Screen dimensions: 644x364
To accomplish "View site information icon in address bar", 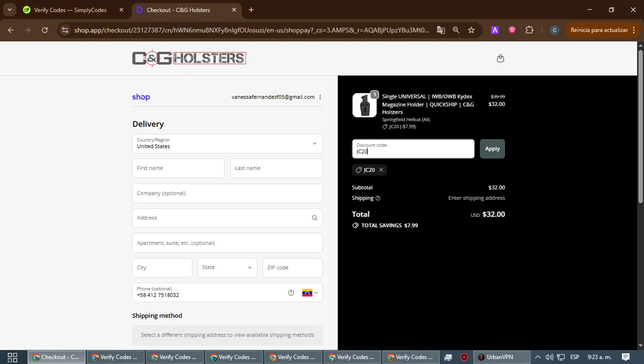I will click(x=65, y=30).
